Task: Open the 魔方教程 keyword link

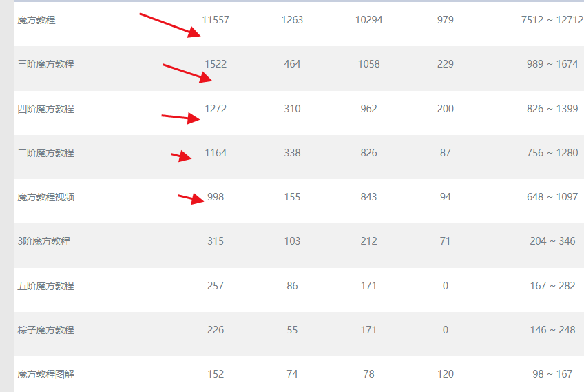Action: 36,20
